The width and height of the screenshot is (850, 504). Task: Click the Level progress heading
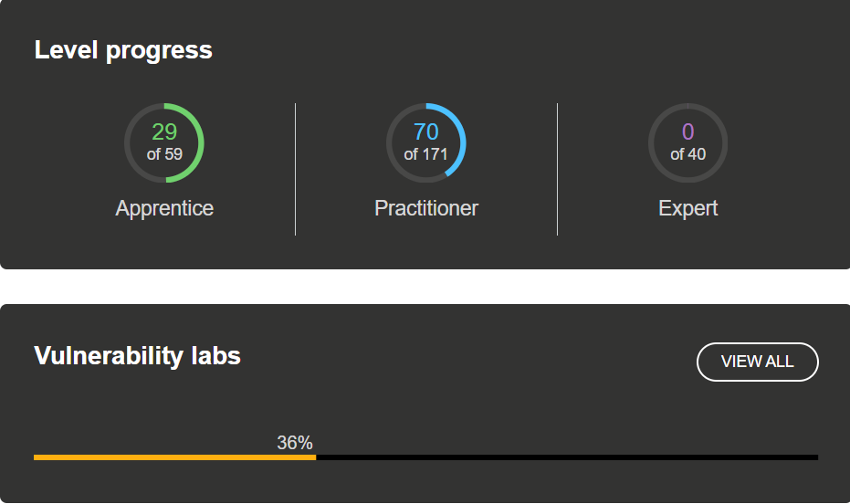pos(123,50)
